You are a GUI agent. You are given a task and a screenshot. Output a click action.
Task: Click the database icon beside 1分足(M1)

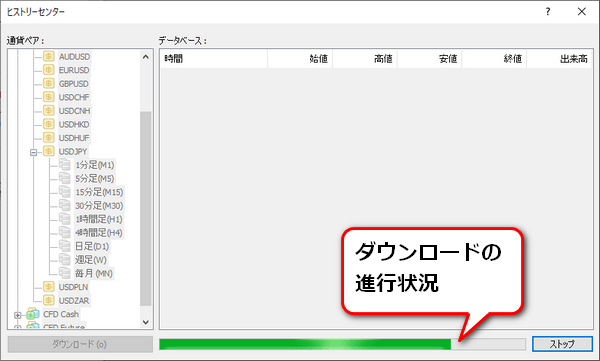tap(65, 165)
